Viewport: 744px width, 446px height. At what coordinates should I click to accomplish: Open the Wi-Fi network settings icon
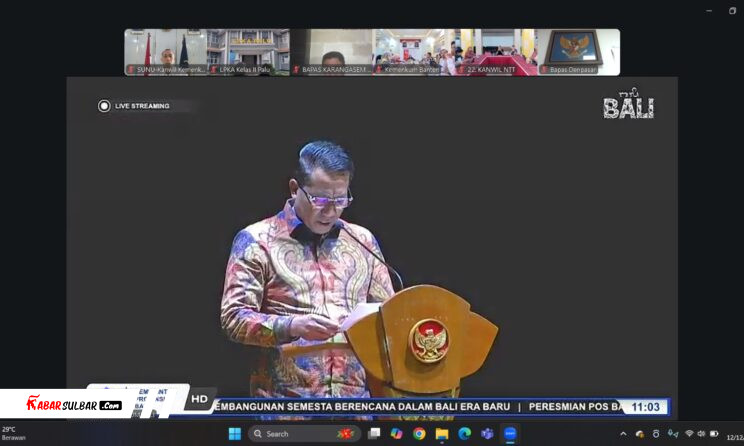tap(689, 434)
